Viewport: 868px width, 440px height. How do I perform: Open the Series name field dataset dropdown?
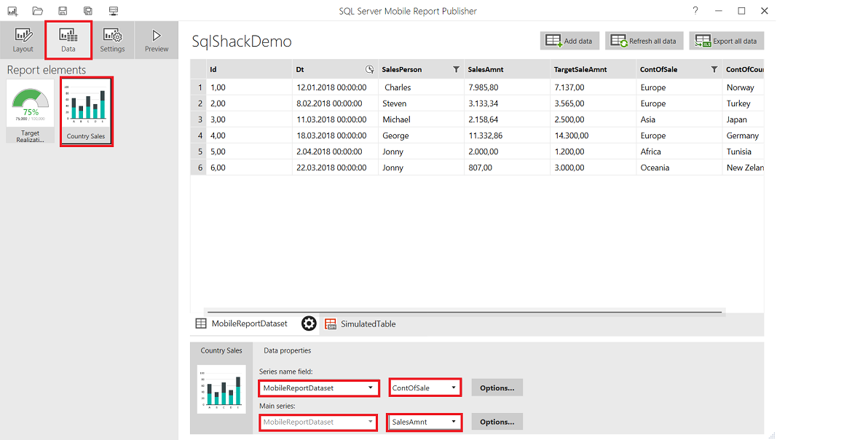coord(319,388)
